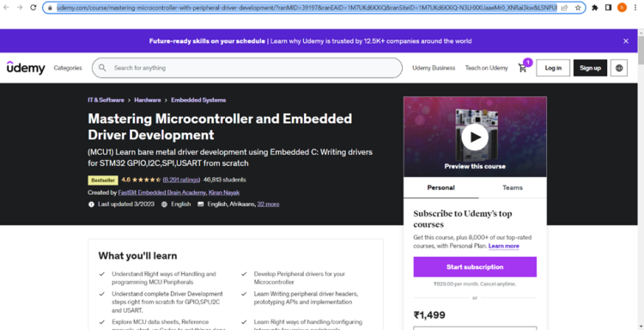Open the orange Chrome profile avatar
Screen dimensions: 644x330
(622, 8)
